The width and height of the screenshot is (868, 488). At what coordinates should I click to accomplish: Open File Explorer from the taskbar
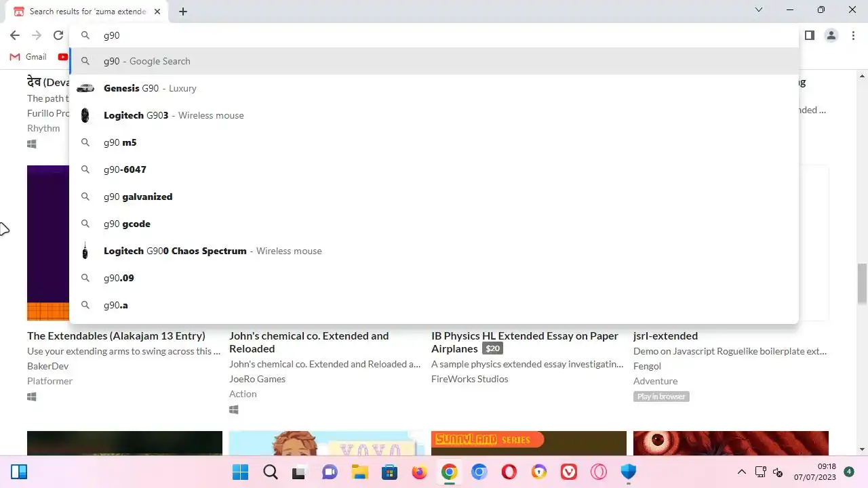click(359, 472)
